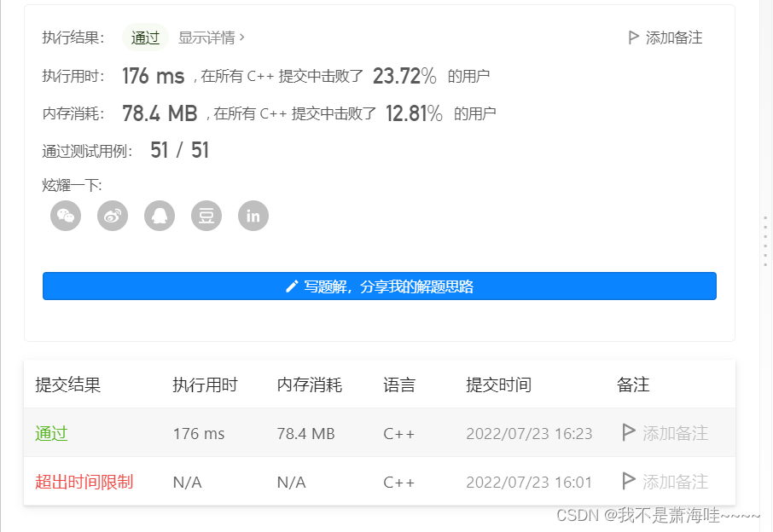Click the 提交结果 column header
Viewport: 773px width, 532px height.
pos(68,385)
